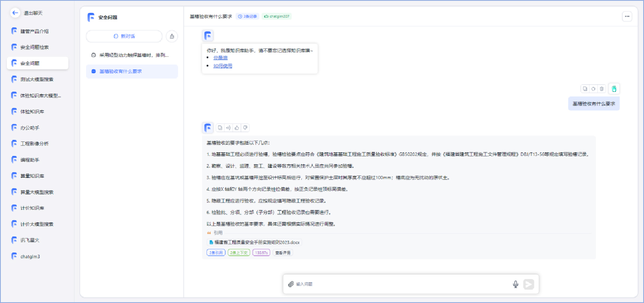Click the icon next to 工程影像分析
The height and width of the screenshot is (303, 644).
coord(14,143)
